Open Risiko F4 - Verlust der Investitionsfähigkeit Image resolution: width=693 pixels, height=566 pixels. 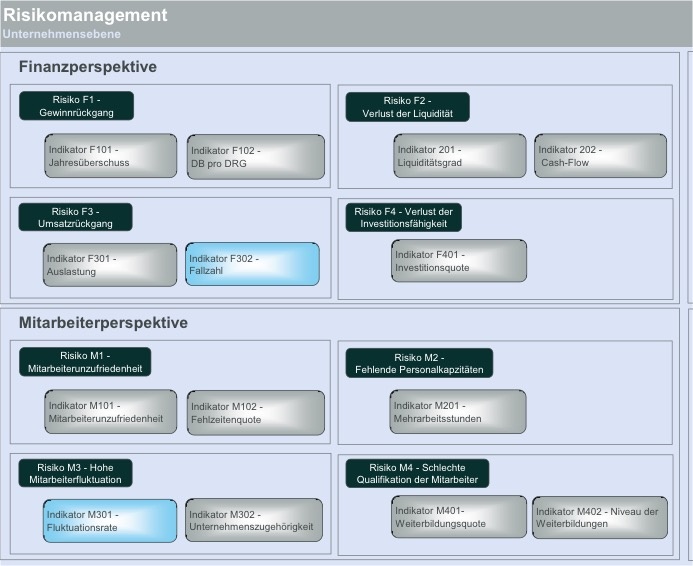point(404,217)
